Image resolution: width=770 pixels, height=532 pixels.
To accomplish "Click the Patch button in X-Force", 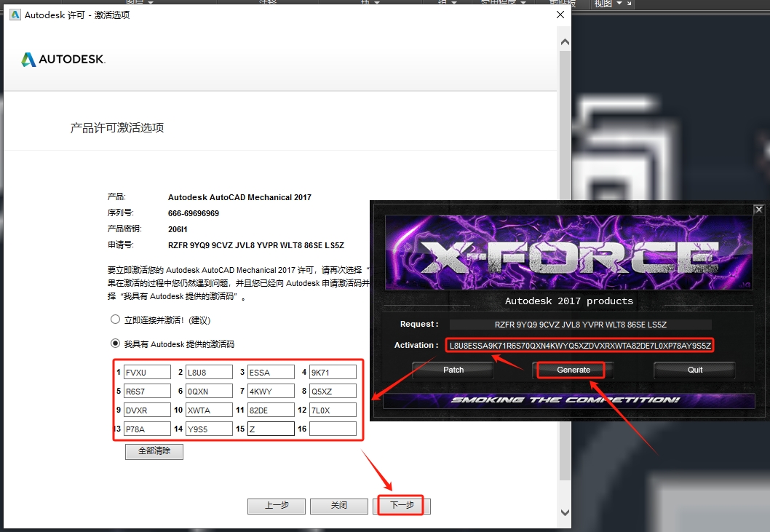I will (453, 370).
